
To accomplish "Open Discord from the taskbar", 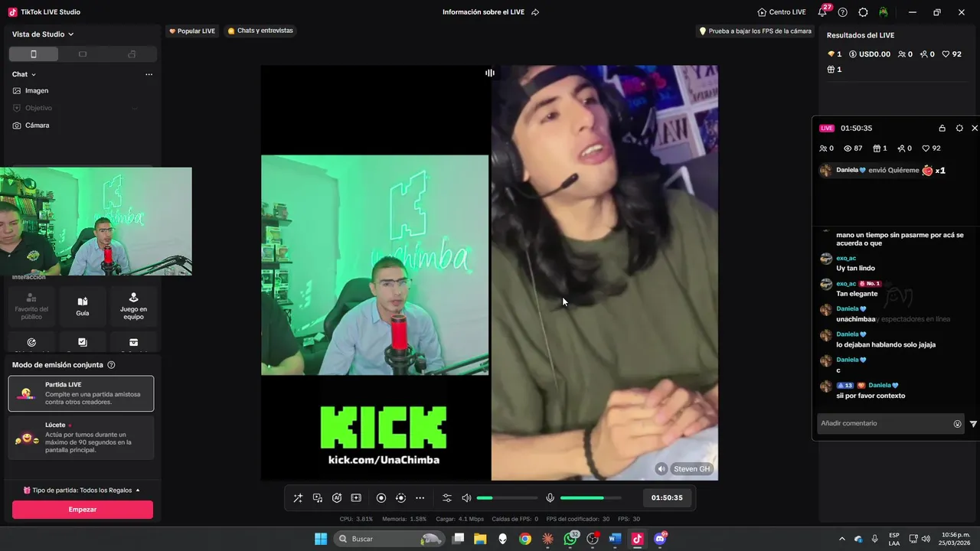I will [x=660, y=539].
